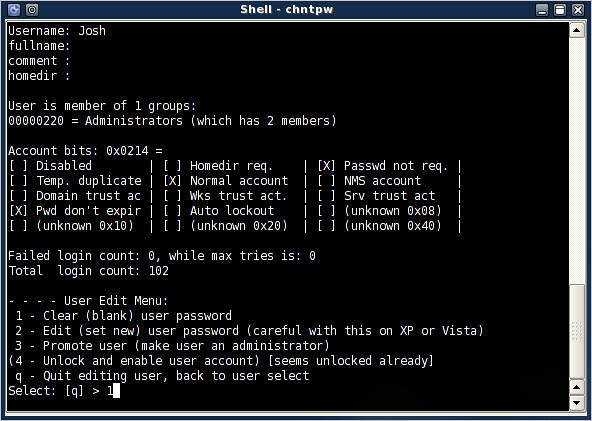The width and height of the screenshot is (592, 421).
Task: Click the 'Passwd not req.' entry
Action: [382, 166]
